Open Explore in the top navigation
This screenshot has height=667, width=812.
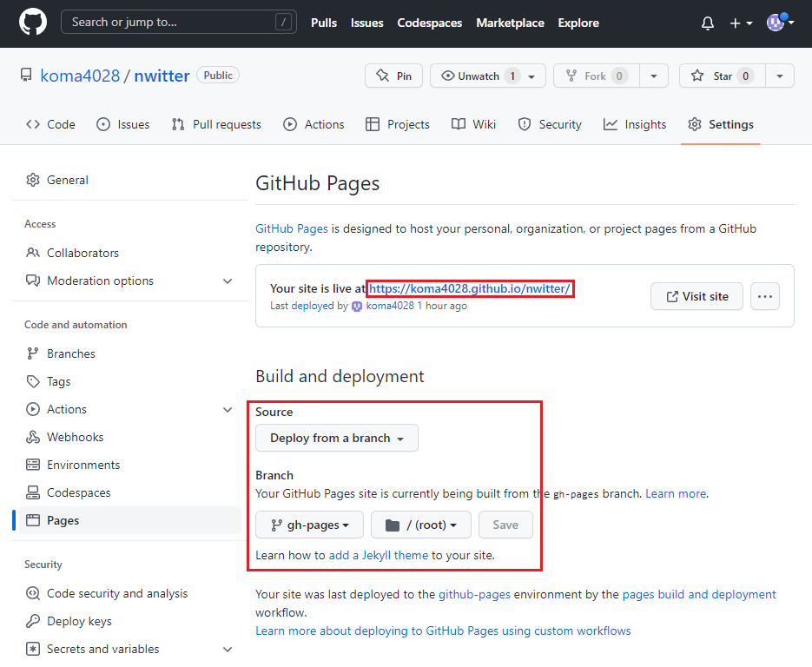click(x=578, y=23)
